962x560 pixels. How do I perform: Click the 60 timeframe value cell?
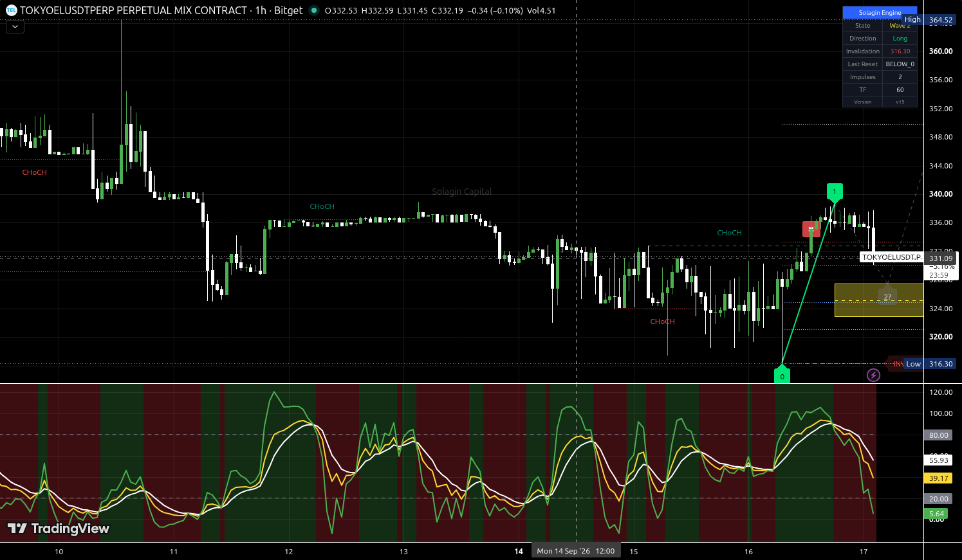click(900, 90)
